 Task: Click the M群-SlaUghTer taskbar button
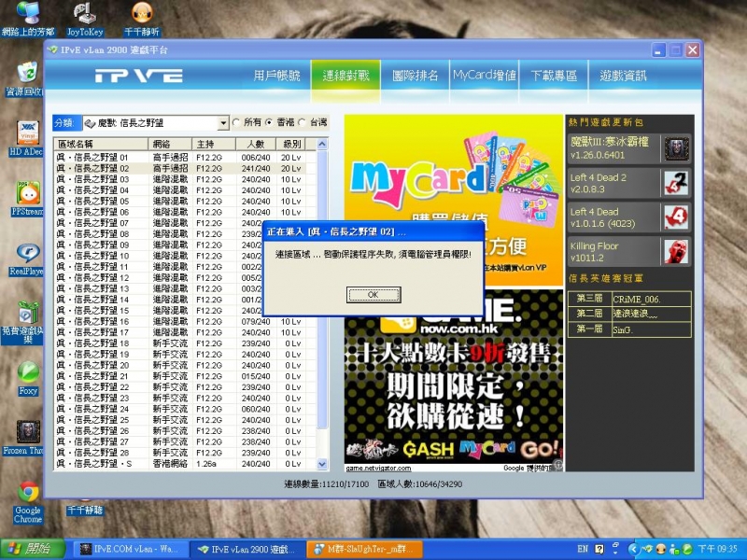point(366,550)
